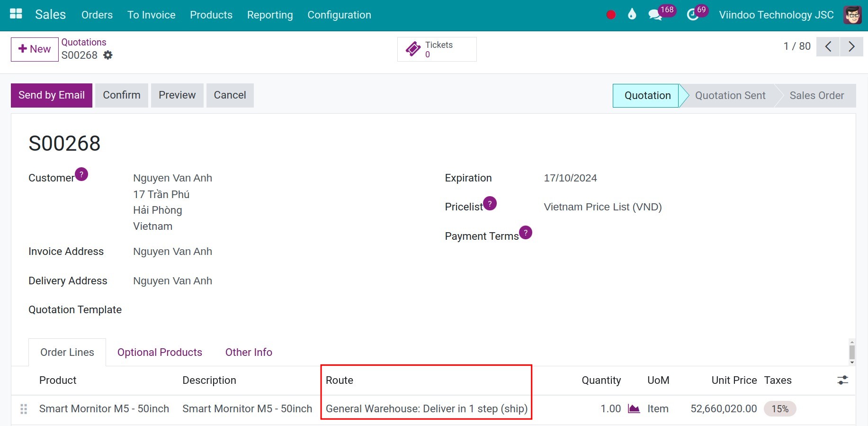The image size is (868, 426).
Task: Open the Tickets 0 smart button
Action: (x=437, y=49)
